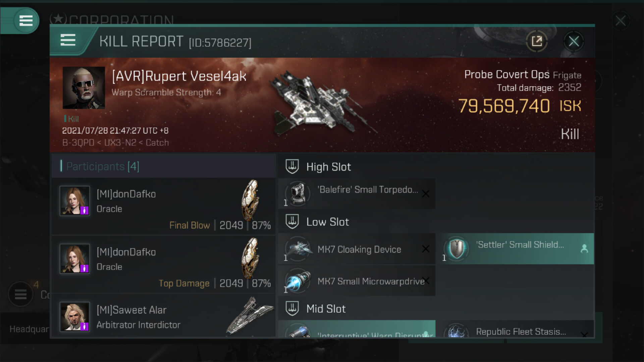Open Saweet Alar's participant entry

[164, 316]
